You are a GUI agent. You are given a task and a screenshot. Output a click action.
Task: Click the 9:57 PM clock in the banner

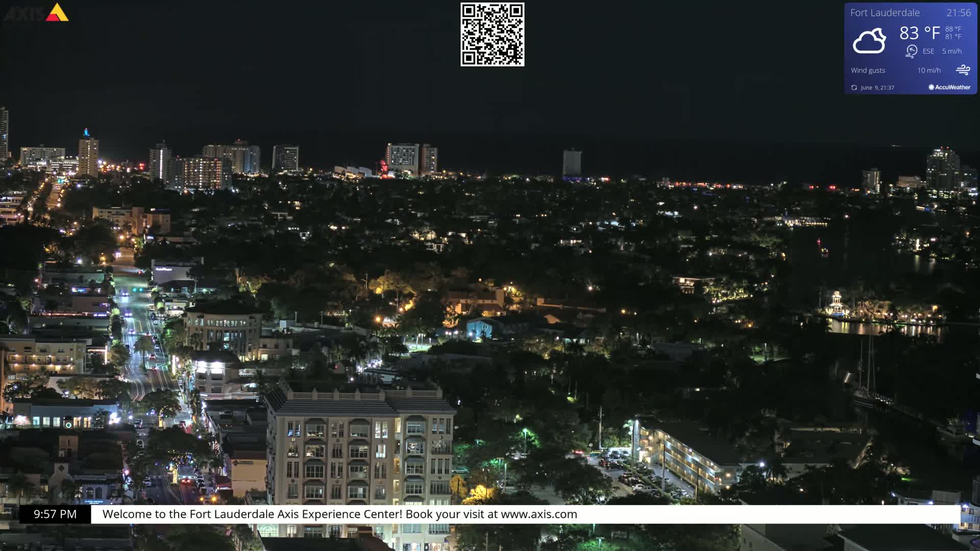(55, 514)
